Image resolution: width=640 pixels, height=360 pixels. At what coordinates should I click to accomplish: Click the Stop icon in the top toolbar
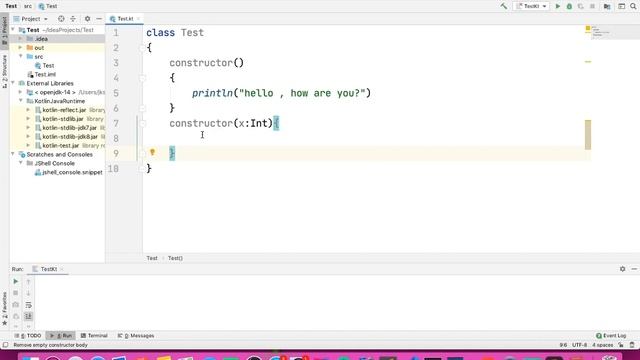[592, 6]
